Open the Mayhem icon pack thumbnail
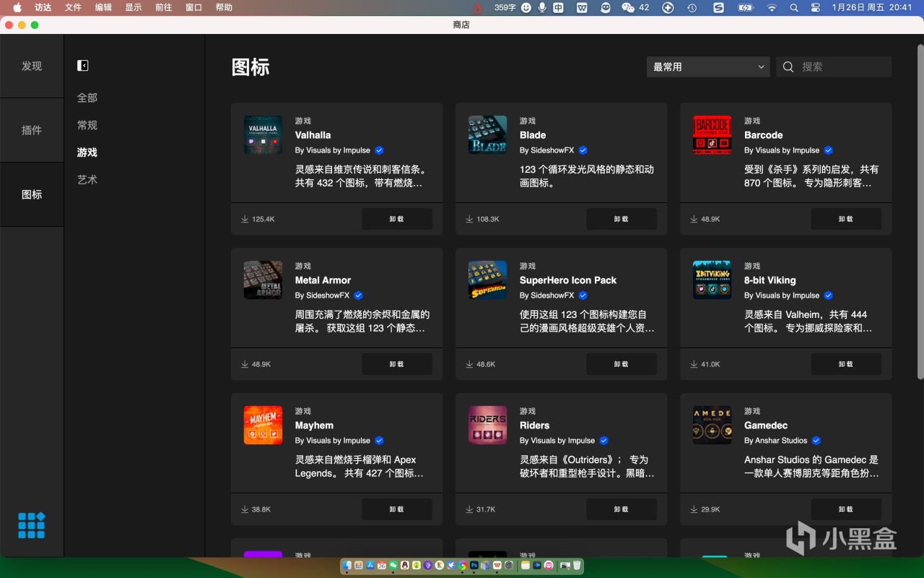Screen dimensions: 924x578 tap(263, 426)
